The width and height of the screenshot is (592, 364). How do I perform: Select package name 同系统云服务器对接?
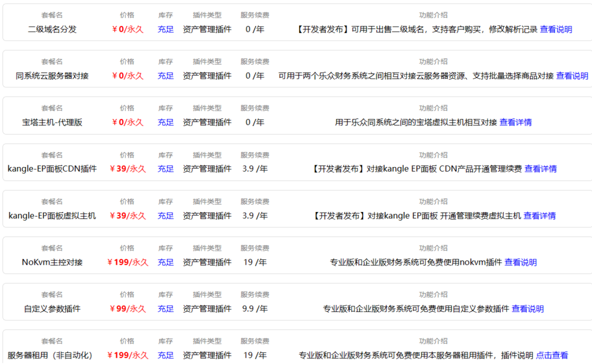tap(52, 76)
